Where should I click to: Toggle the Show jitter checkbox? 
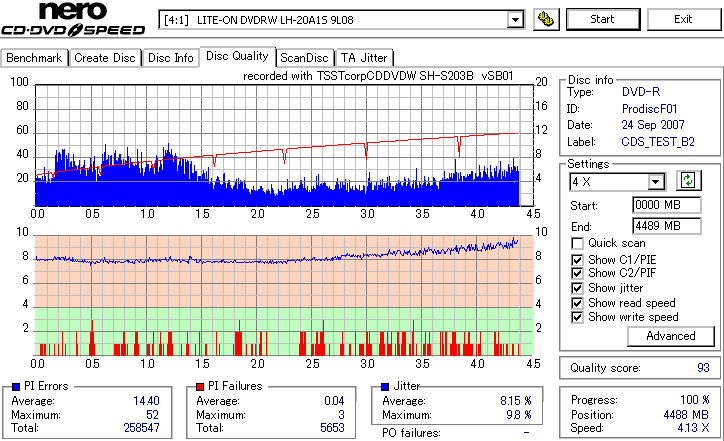click(x=577, y=288)
